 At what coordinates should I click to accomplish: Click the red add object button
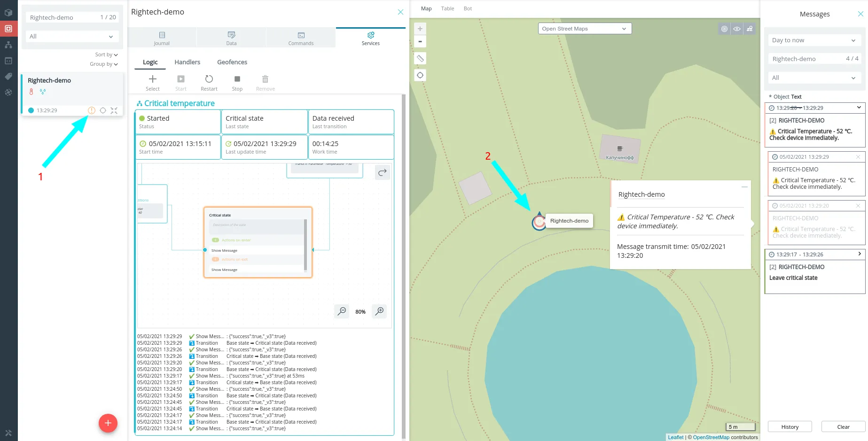pyautogui.click(x=108, y=423)
